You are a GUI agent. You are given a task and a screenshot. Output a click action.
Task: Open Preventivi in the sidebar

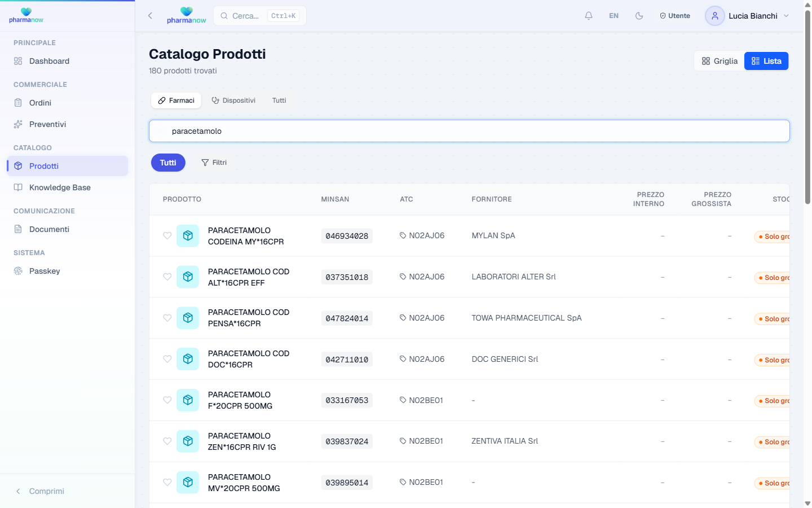(47, 124)
